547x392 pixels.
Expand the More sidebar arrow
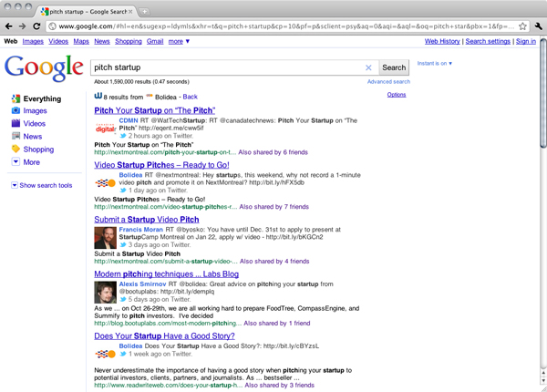[x=15, y=162]
